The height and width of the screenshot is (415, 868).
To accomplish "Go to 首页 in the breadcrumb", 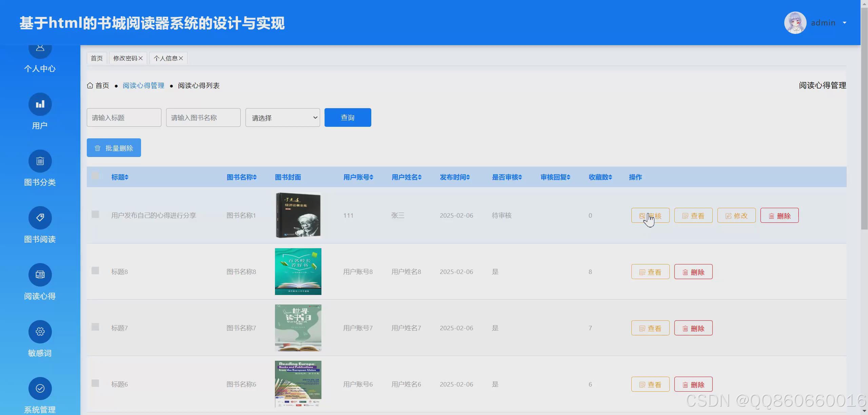I will [x=102, y=85].
